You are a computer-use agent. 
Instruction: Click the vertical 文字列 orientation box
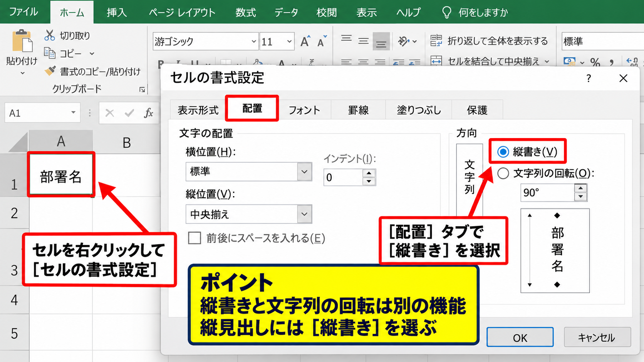tap(469, 180)
